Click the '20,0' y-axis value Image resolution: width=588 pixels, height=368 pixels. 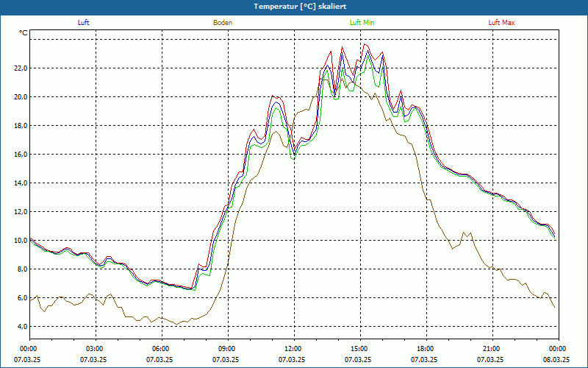point(21,97)
